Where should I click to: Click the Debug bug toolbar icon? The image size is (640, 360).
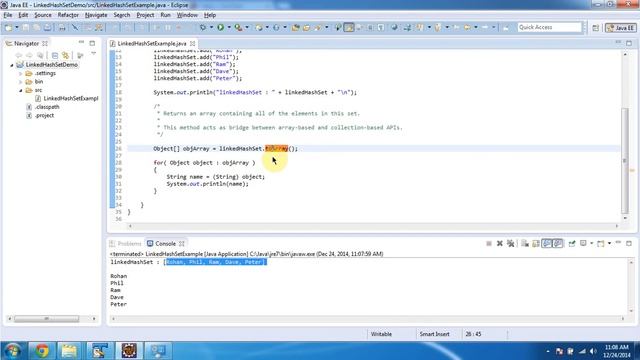(x=202, y=27)
